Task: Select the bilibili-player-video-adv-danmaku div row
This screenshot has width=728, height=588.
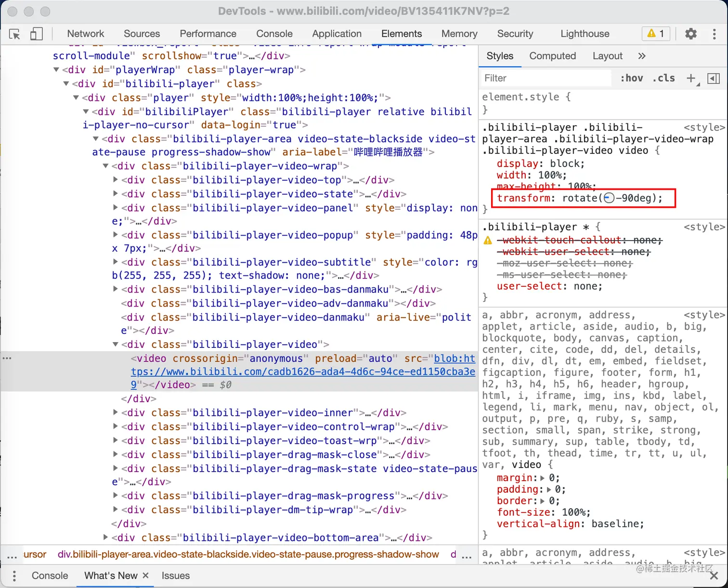Action: (278, 303)
